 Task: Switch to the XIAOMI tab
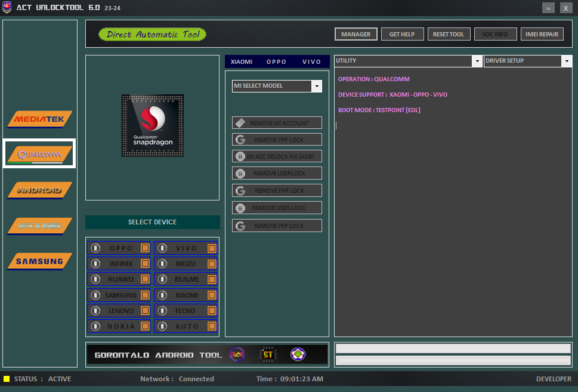click(242, 61)
